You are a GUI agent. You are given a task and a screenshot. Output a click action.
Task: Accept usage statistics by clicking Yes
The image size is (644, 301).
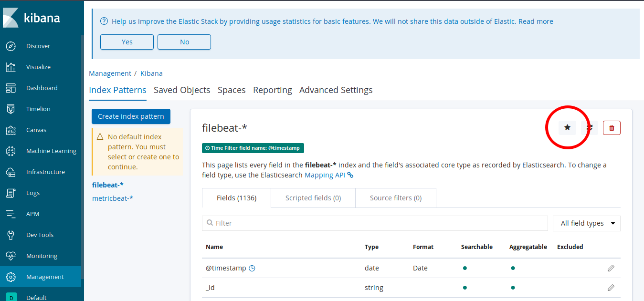(x=127, y=42)
